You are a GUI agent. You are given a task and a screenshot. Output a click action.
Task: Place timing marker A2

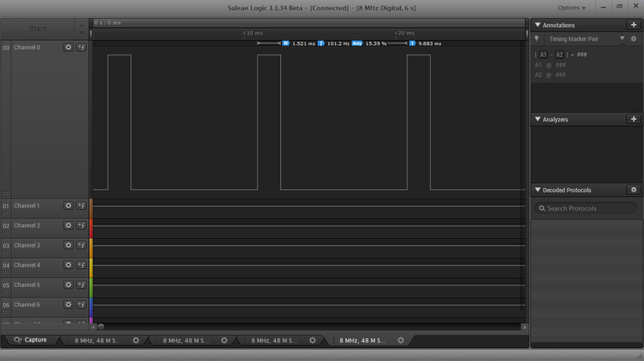pyautogui.click(x=559, y=55)
